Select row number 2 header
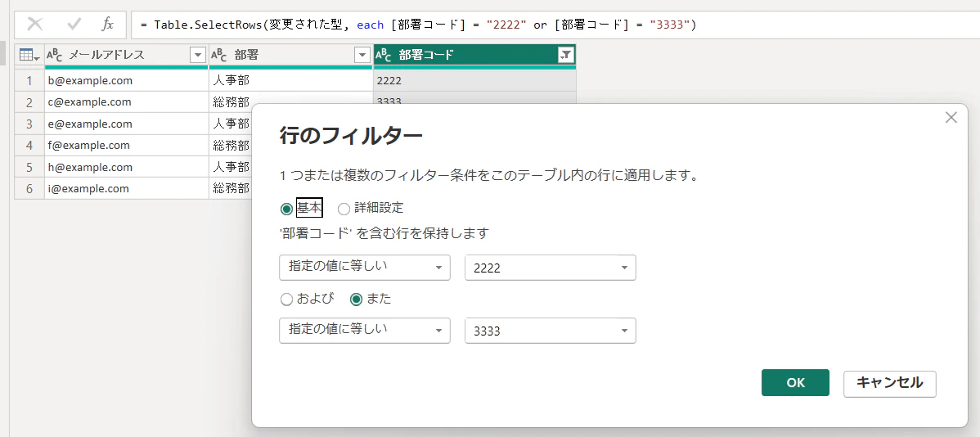Screen dimensions: 980x437 point(29,102)
